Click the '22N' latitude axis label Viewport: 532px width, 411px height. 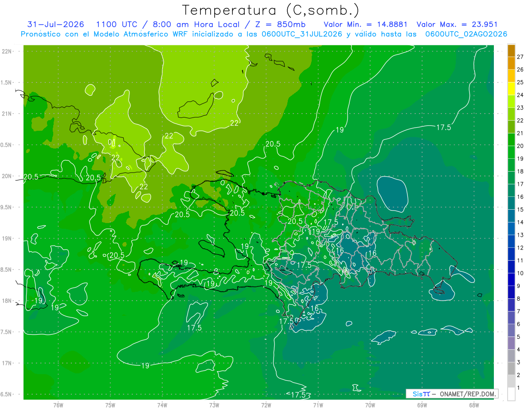[x=7, y=51]
